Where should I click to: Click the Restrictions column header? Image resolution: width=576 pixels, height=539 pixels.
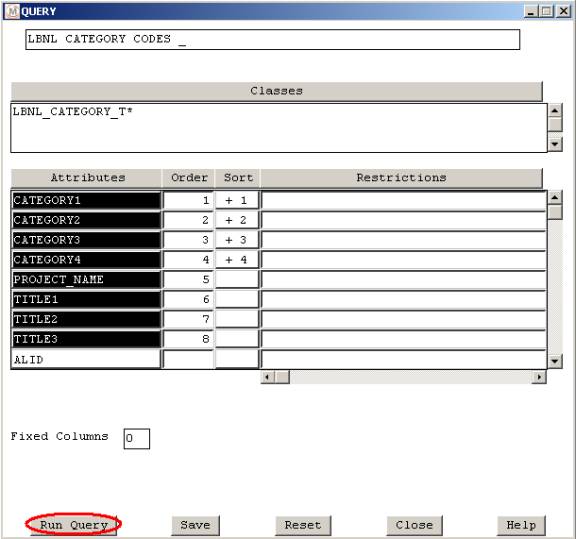pos(401,178)
